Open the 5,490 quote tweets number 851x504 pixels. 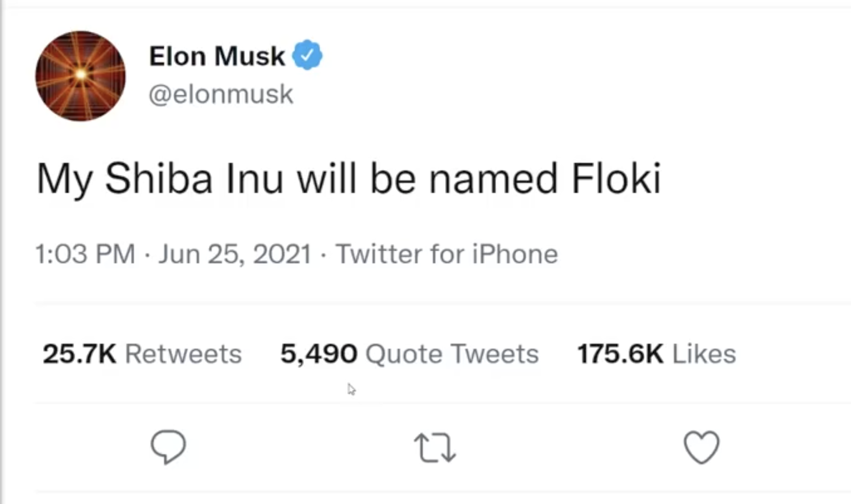pyautogui.click(x=318, y=354)
